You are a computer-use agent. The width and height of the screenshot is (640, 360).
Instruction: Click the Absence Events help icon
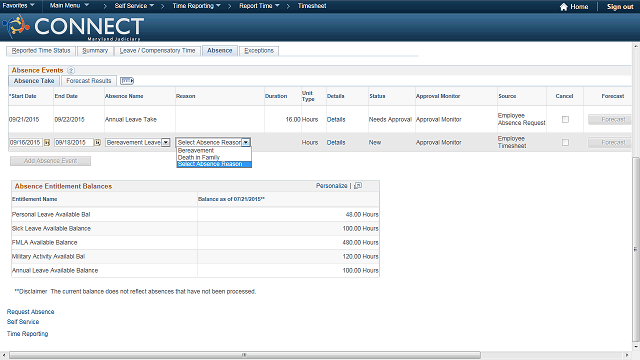(x=71, y=70)
